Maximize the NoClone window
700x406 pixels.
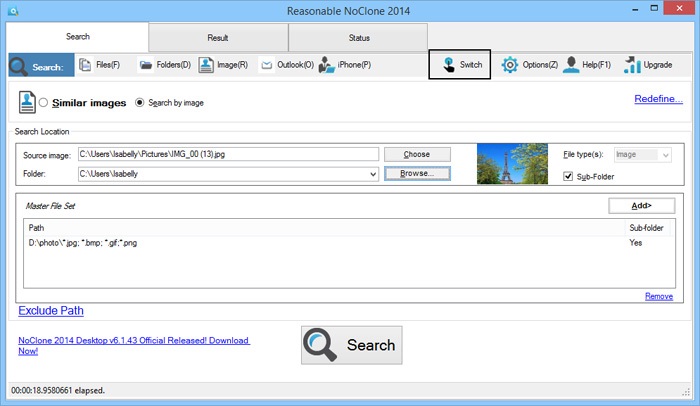coord(654,8)
